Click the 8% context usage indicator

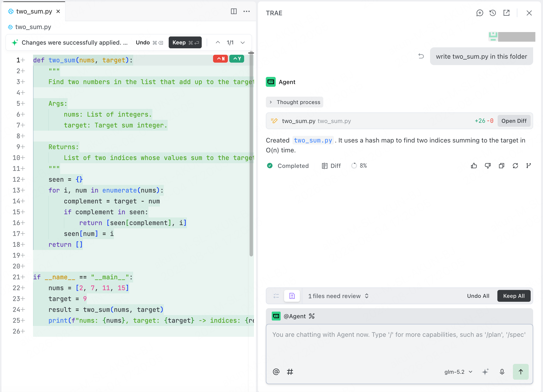(359, 166)
